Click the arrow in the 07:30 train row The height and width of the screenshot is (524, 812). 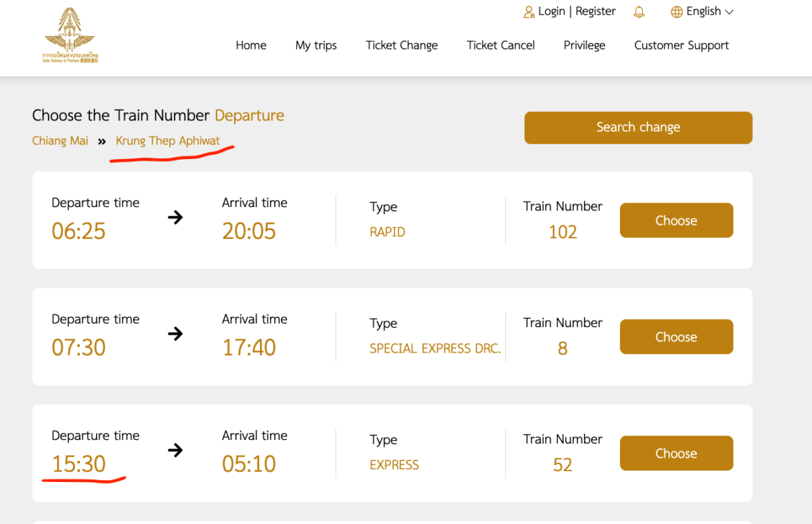[175, 334]
